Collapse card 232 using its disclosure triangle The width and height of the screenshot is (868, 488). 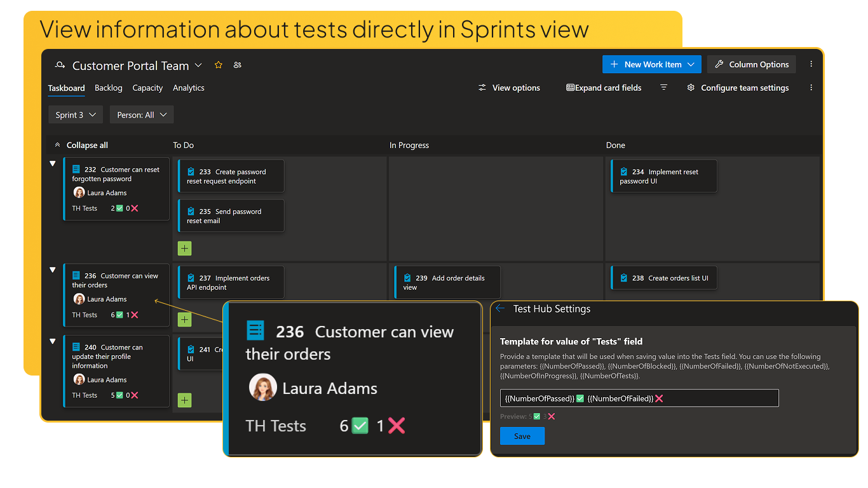tap(53, 163)
